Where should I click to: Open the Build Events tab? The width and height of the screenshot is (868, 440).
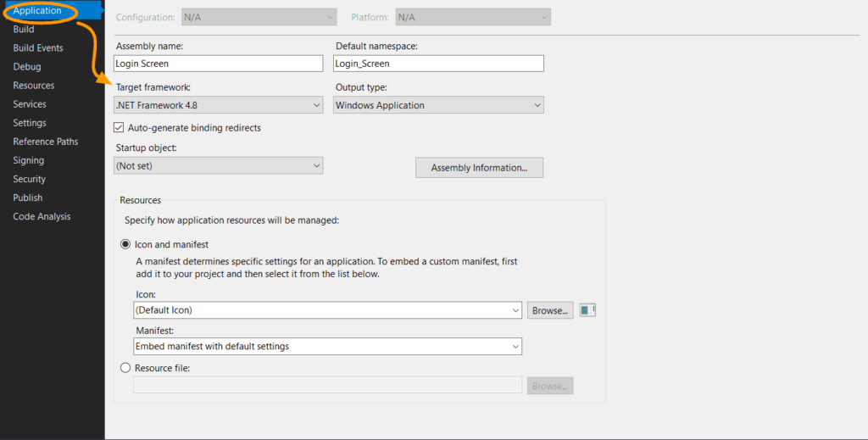click(x=38, y=48)
